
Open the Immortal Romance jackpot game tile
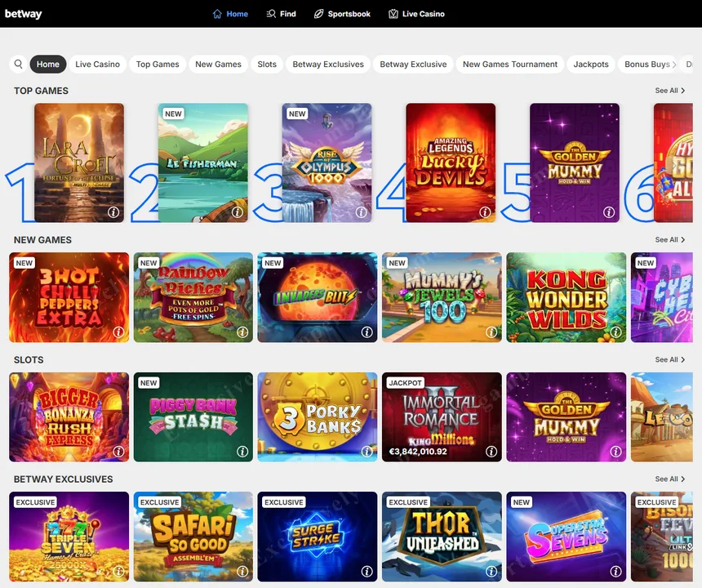[442, 416]
